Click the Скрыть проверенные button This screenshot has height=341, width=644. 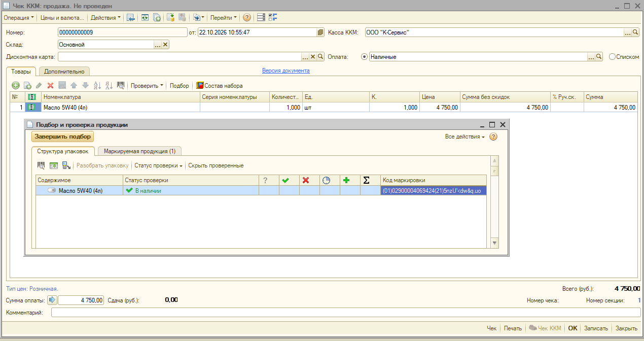pyautogui.click(x=216, y=165)
